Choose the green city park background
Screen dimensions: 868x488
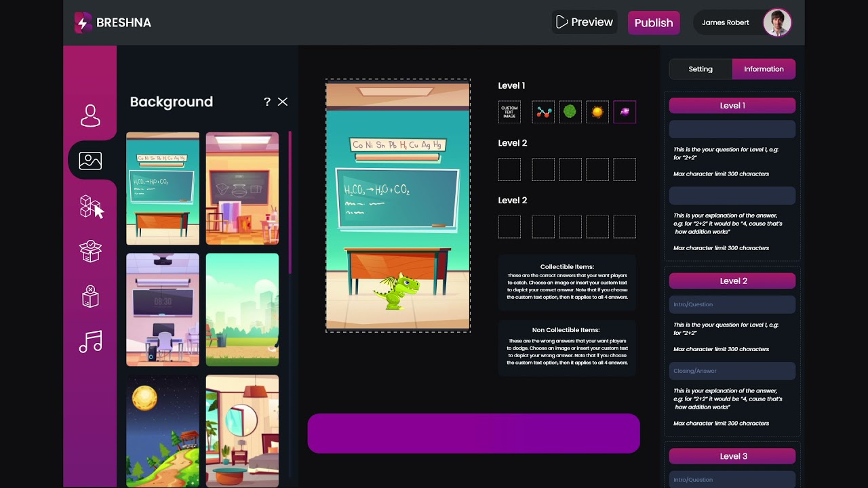[242, 310]
